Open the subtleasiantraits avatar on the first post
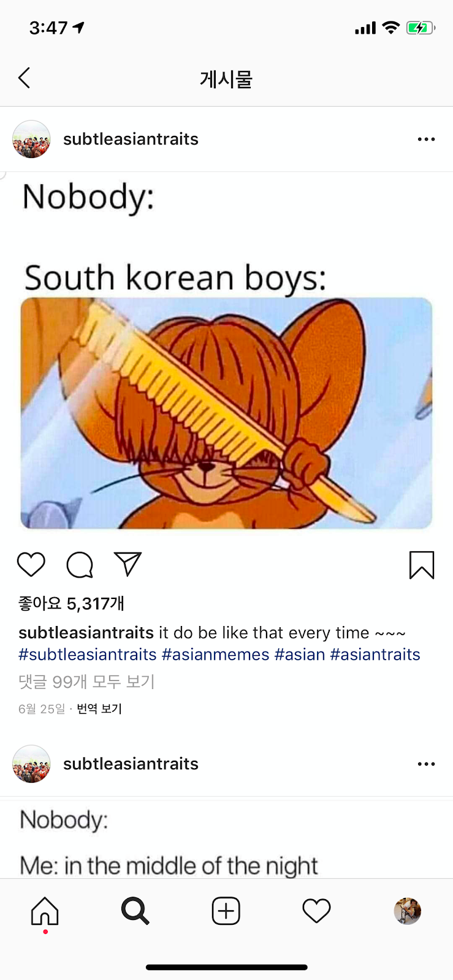The image size is (453, 980). tap(31, 139)
